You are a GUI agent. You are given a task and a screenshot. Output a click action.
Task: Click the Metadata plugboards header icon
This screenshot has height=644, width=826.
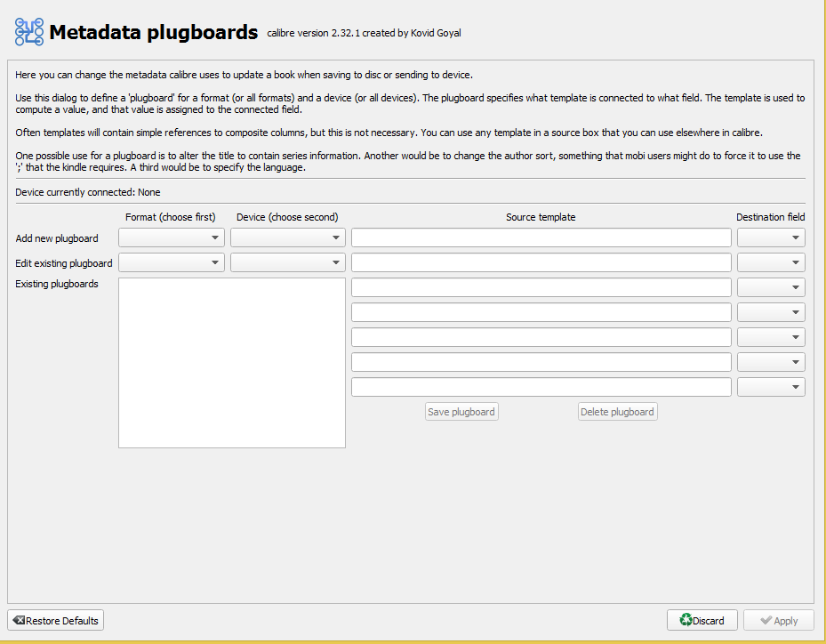coord(29,32)
